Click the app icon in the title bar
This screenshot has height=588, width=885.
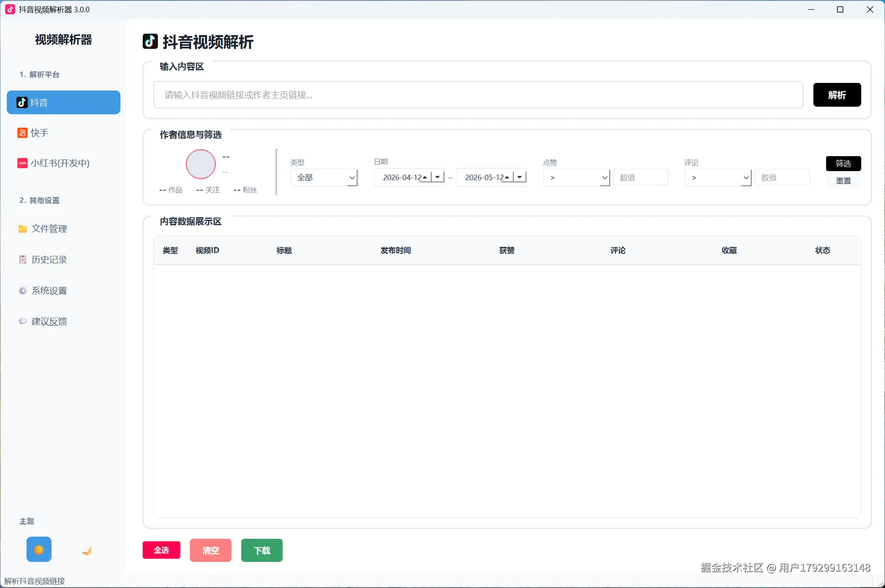click(10, 9)
